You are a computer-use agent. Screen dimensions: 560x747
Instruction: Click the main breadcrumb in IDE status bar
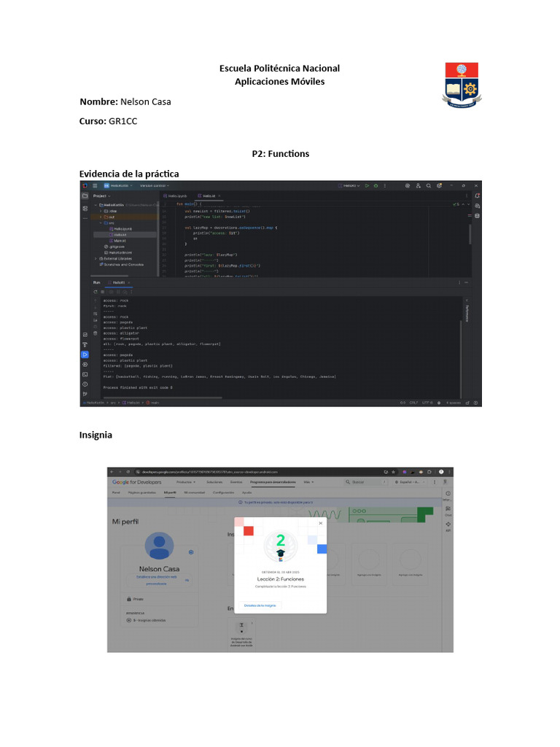(153, 403)
